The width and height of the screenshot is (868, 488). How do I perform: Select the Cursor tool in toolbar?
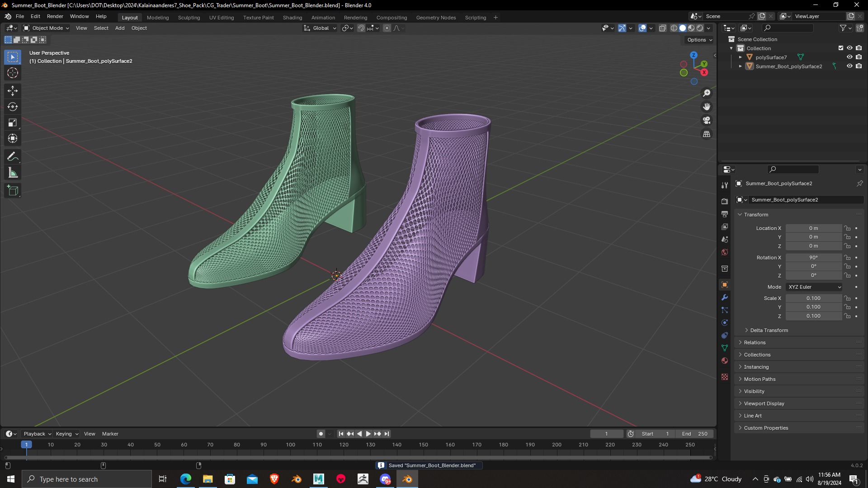tap(13, 73)
